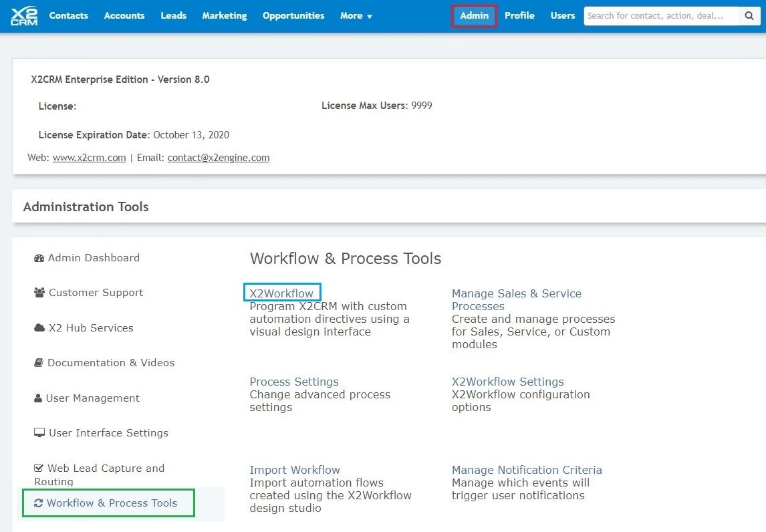Image resolution: width=766 pixels, height=532 pixels.
Task: Click the Documentation & Videos book icon
Action: tap(39, 362)
